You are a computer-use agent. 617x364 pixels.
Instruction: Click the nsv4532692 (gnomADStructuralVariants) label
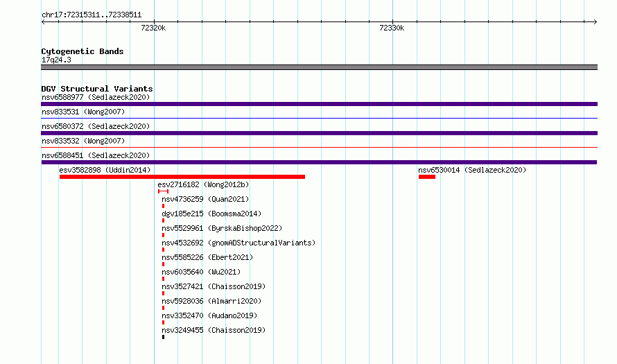pos(238,243)
